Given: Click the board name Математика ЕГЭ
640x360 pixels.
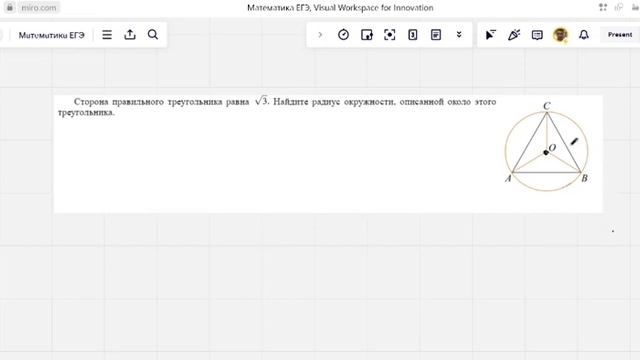Looking at the screenshot, I should point(51,35).
